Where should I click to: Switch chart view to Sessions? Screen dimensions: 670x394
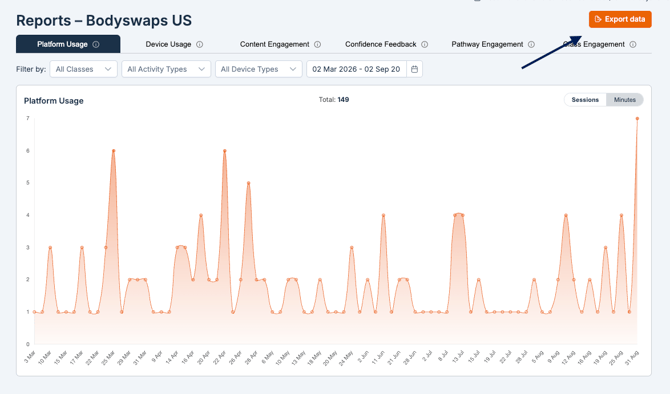point(585,100)
